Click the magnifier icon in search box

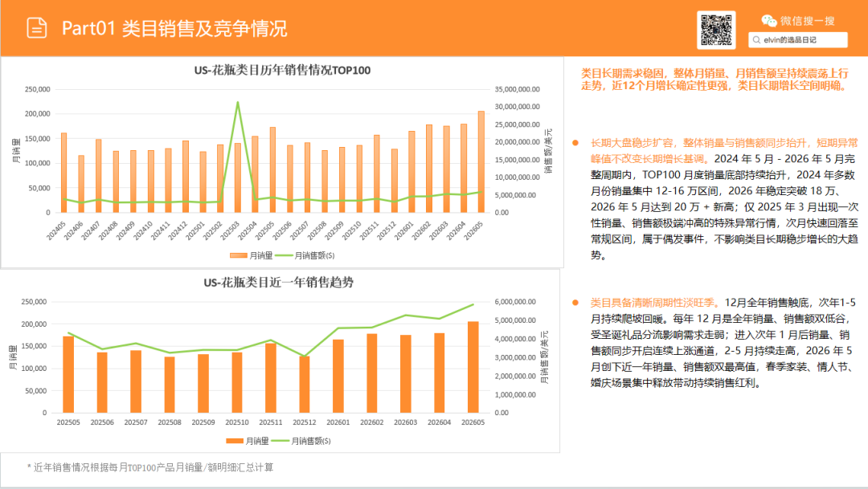pos(757,40)
